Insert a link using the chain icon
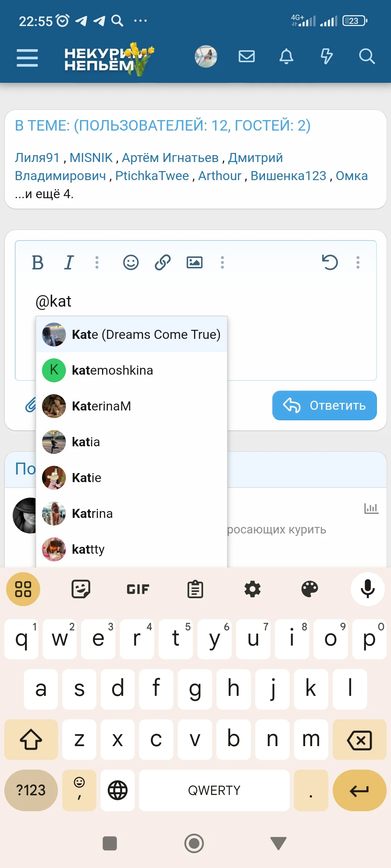Screen dimensions: 391x868 (x=163, y=262)
